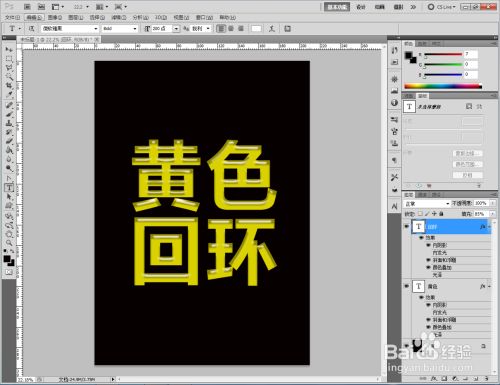Collapse effects of the 黄色 layer
The image size is (500, 385).
(x=489, y=286)
